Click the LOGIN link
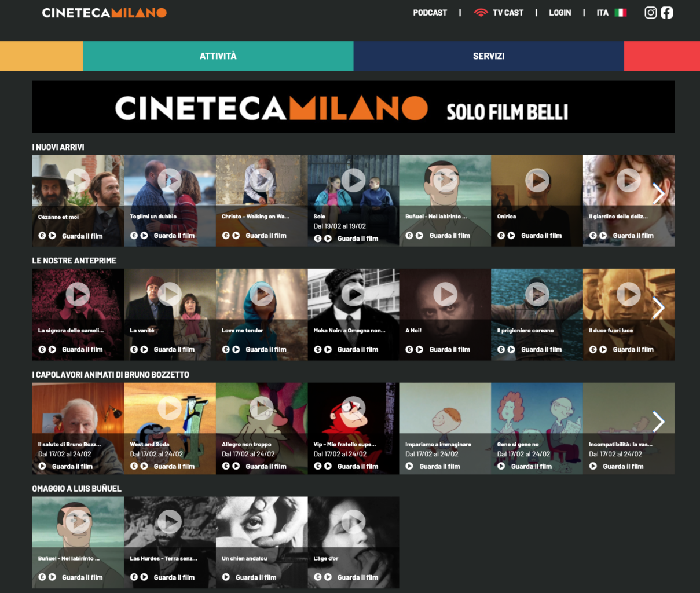The image size is (700, 593). click(x=560, y=13)
